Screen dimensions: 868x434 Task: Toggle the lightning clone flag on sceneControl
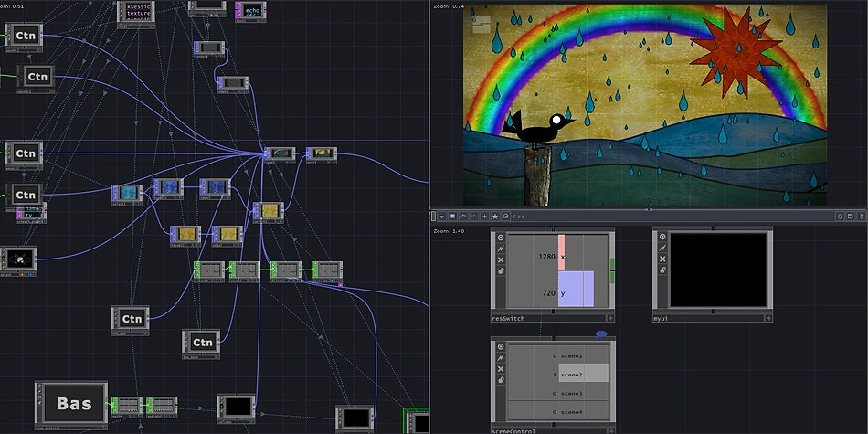coord(501,357)
